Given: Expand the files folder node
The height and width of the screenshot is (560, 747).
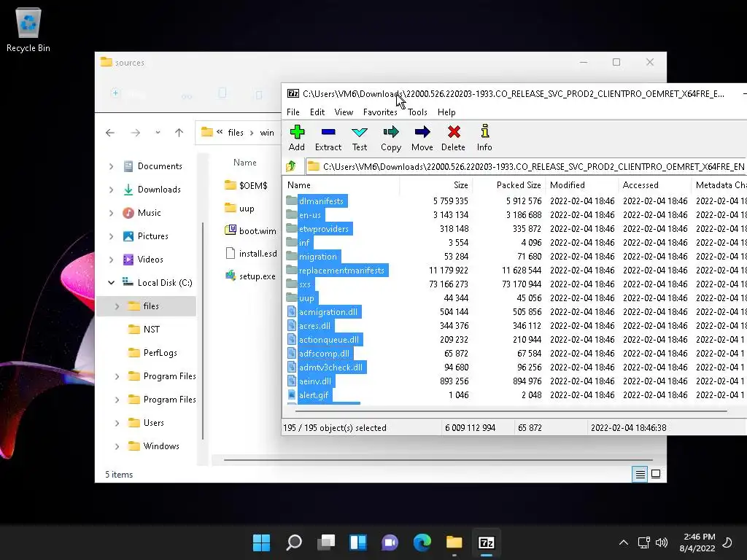Looking at the screenshot, I should pyautogui.click(x=117, y=306).
